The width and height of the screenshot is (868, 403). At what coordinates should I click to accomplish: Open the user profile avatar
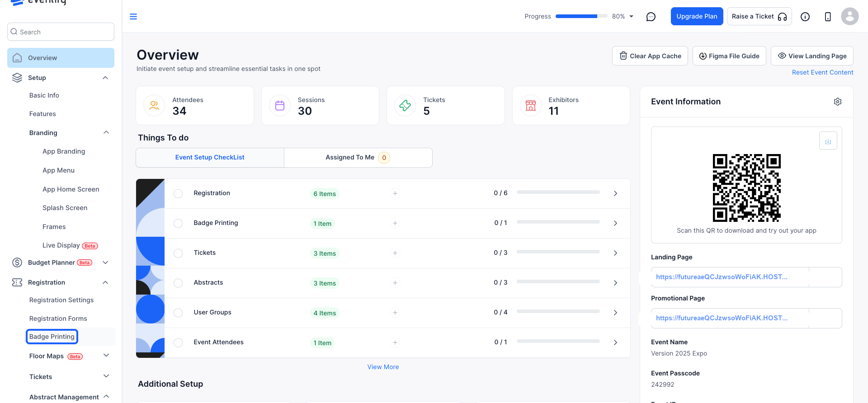850,16
